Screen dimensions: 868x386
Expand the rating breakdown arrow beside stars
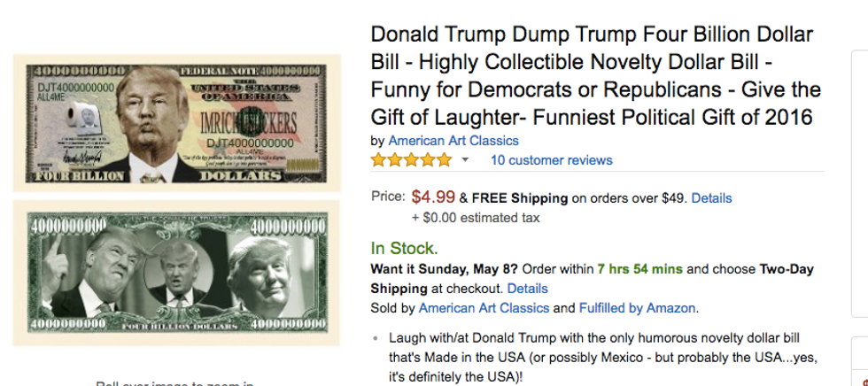(465, 160)
